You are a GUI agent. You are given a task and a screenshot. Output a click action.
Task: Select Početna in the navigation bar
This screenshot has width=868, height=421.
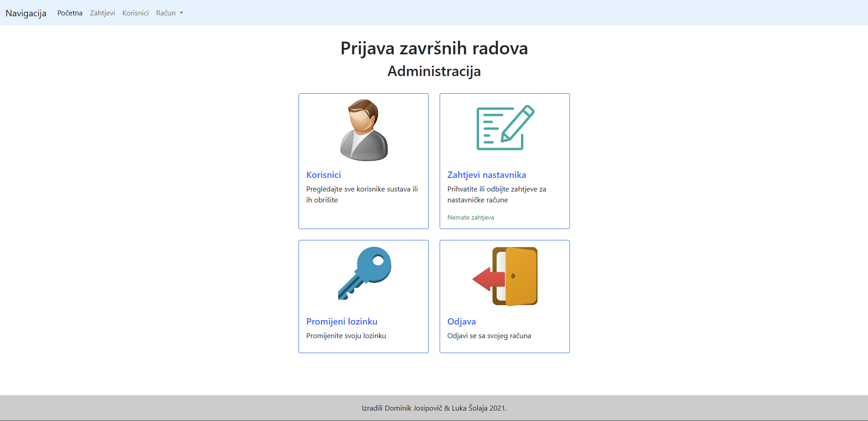point(70,13)
